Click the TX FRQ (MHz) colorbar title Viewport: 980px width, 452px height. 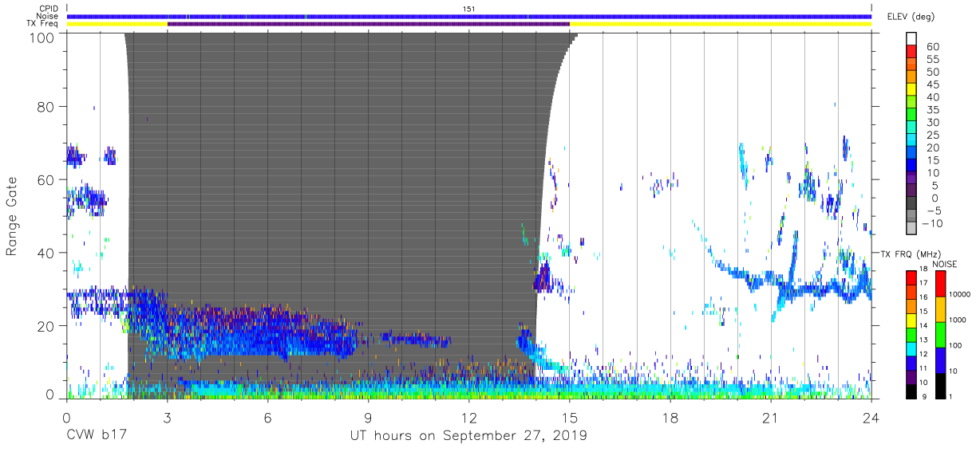click(x=912, y=254)
